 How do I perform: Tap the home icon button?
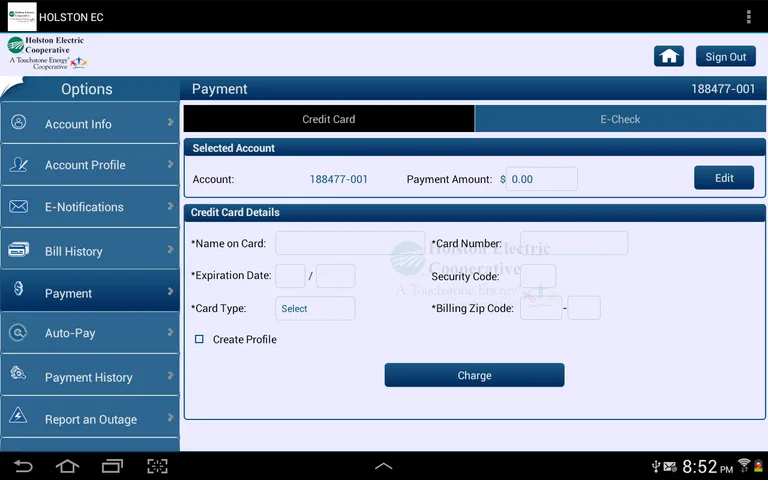click(x=669, y=56)
